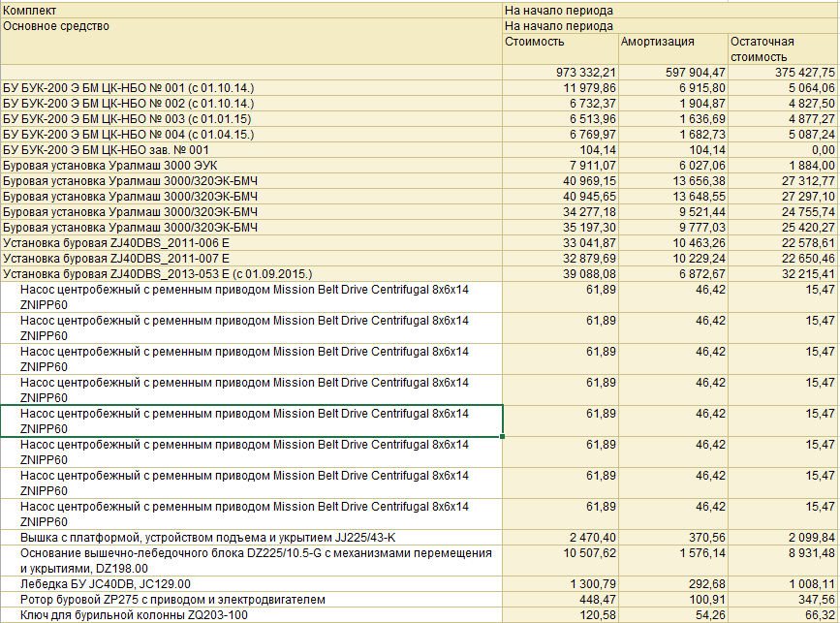Screen dimensions: 840x623
Task: Select total amortization cell 597 904,47
Action: pos(672,73)
